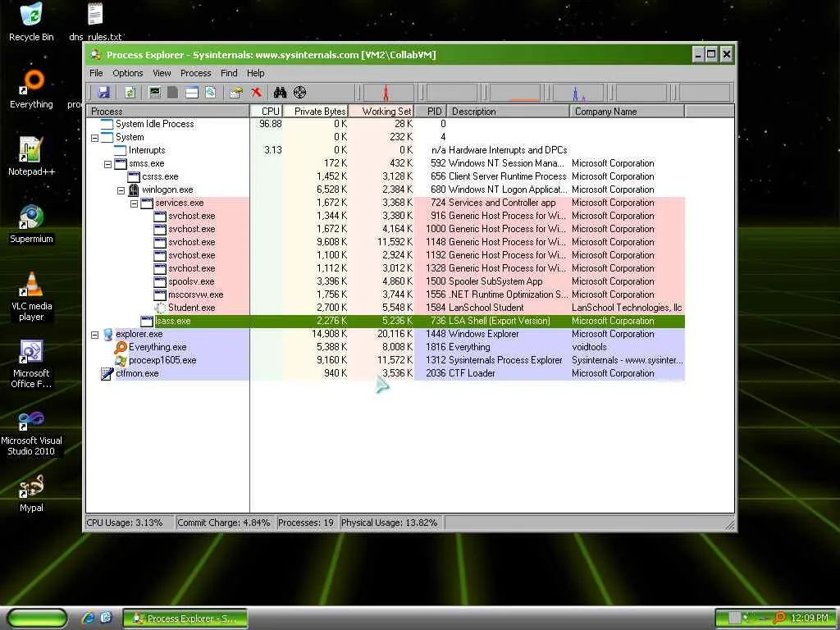The width and height of the screenshot is (840, 630).
Task: Open the System Information toolbar icon
Action: (x=155, y=92)
